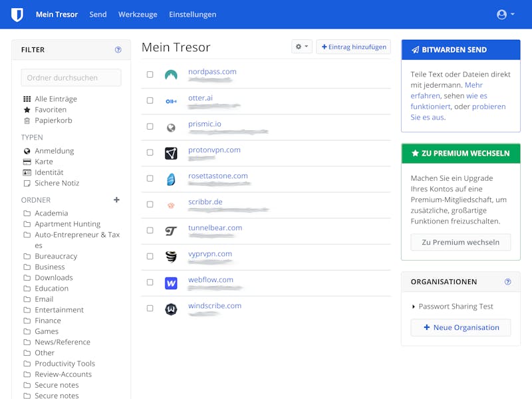
Task: Click the grid icon next to Alle Einträge
Action: click(27, 98)
